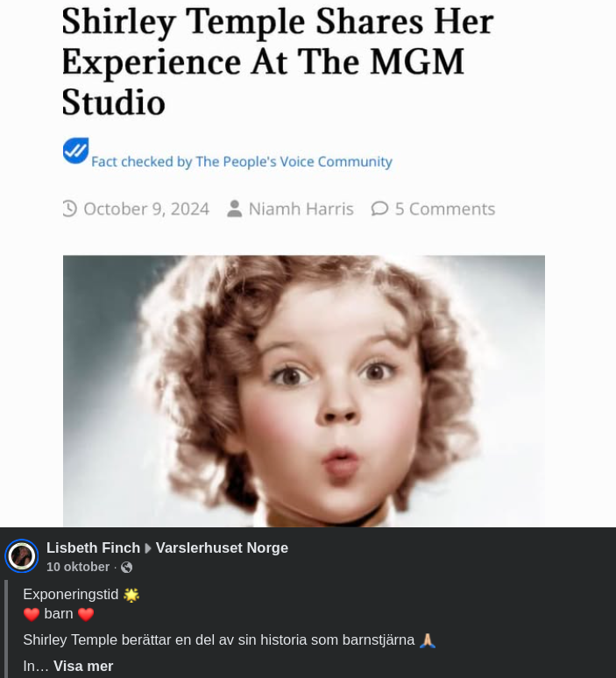Click the article headline about MGM Studio

point(278,62)
